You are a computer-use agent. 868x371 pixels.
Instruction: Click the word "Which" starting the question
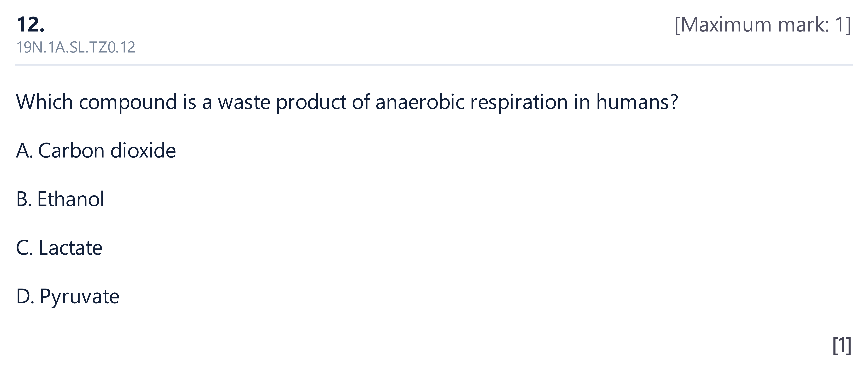(x=45, y=101)
